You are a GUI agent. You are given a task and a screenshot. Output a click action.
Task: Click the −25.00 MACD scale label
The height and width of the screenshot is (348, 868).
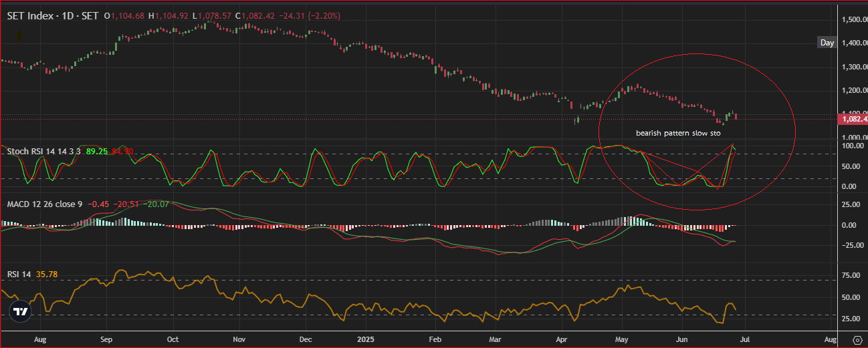[853, 245]
